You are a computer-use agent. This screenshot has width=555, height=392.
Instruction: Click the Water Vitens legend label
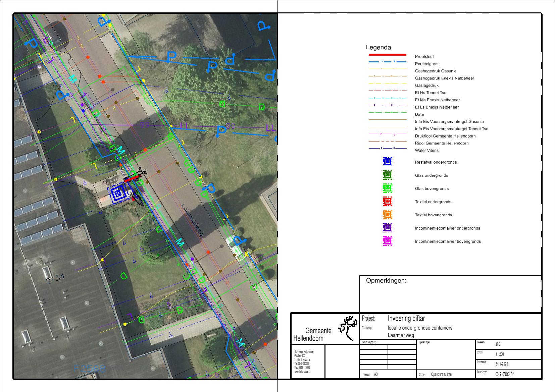(426, 151)
